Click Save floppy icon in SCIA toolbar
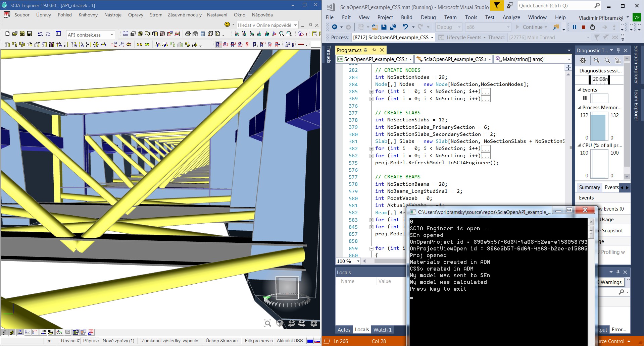Image resolution: width=644 pixels, height=346 pixels. (30, 34)
